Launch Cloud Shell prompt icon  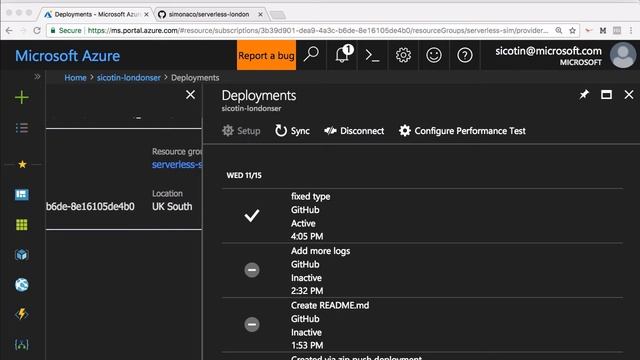pos(372,55)
